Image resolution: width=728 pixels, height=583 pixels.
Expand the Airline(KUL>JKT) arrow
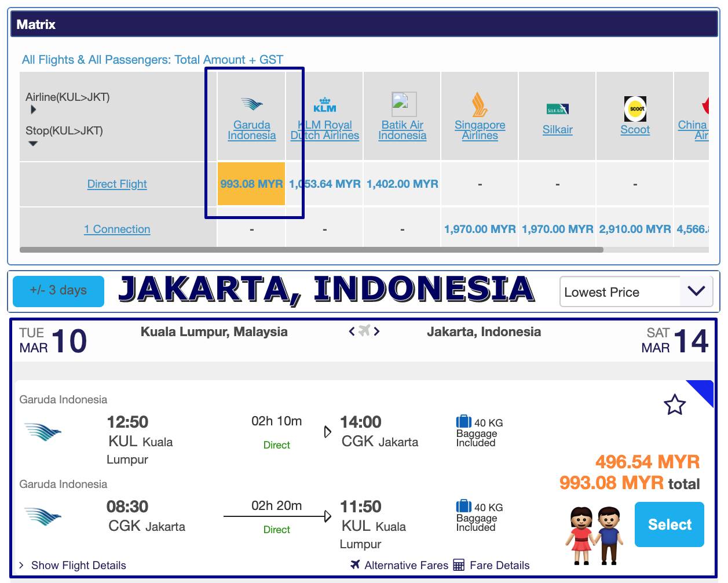coord(33,110)
